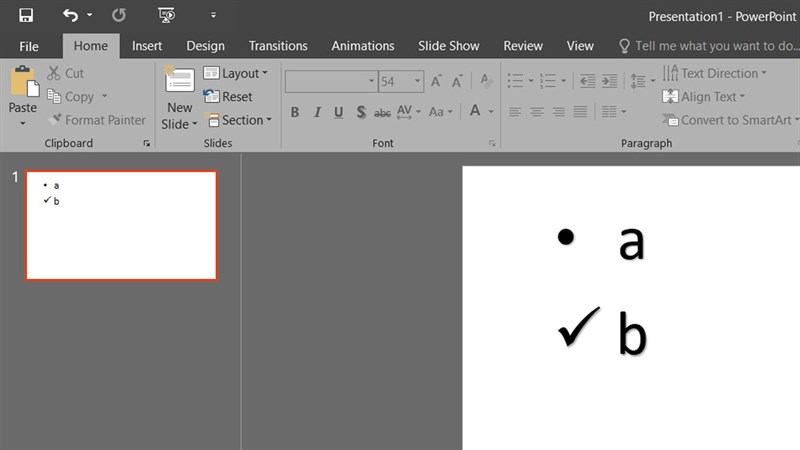Open the New Slide dropdown menu

[179, 124]
